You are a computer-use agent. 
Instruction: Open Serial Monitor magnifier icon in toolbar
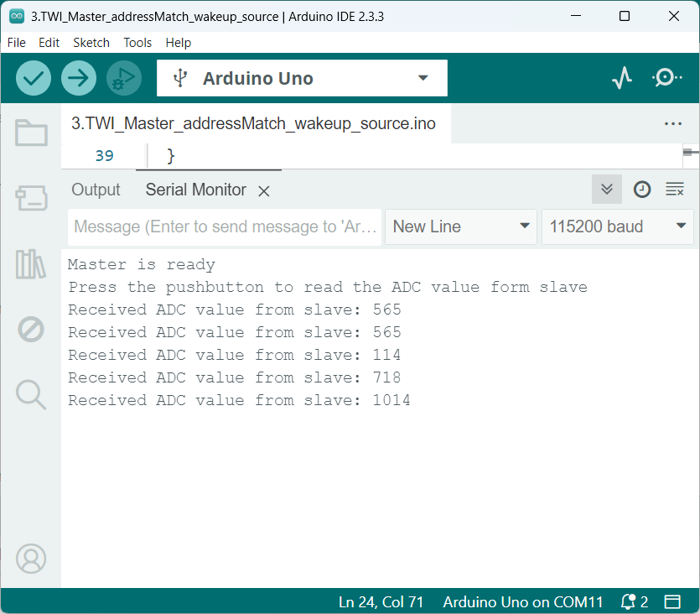click(667, 78)
